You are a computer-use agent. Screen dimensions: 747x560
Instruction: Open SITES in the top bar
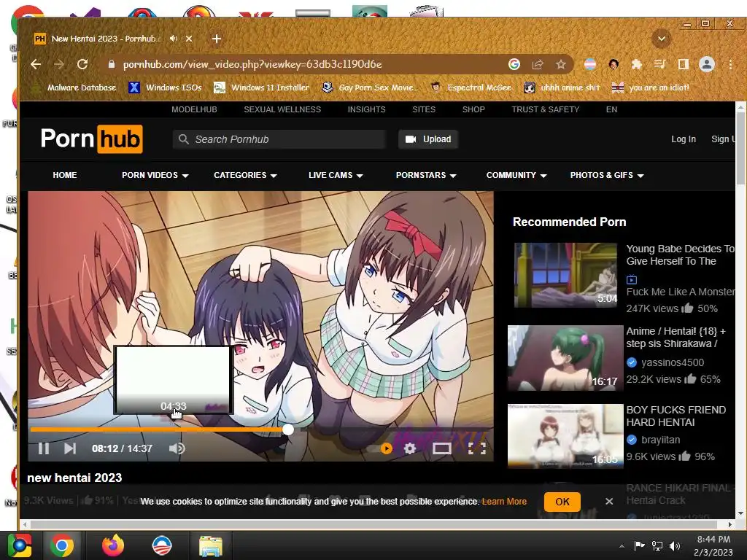pos(424,109)
